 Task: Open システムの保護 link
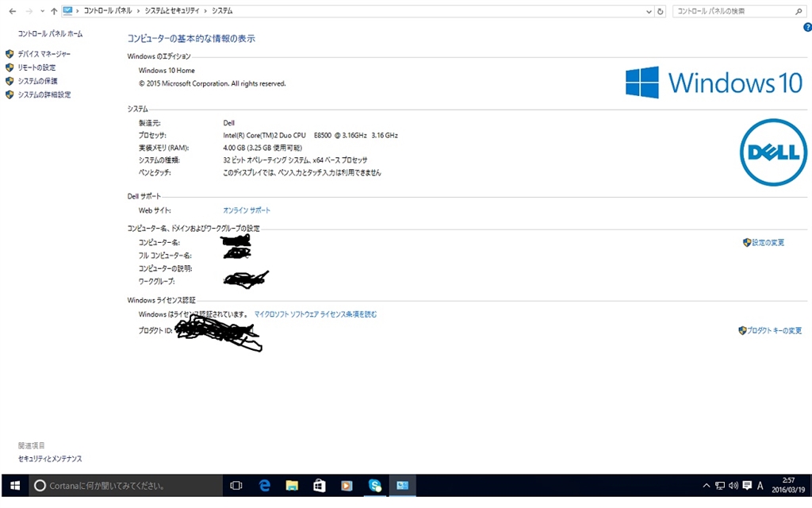38,81
